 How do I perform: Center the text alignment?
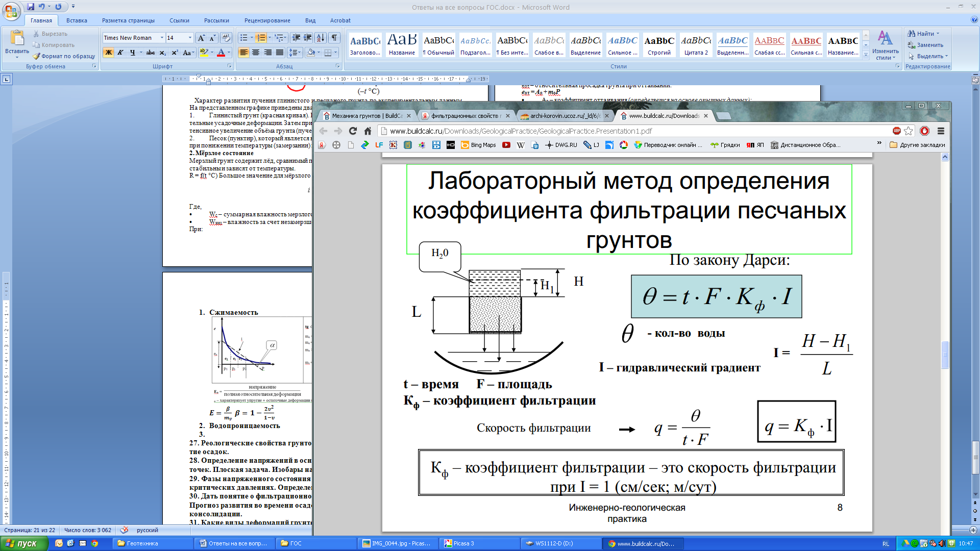256,53
